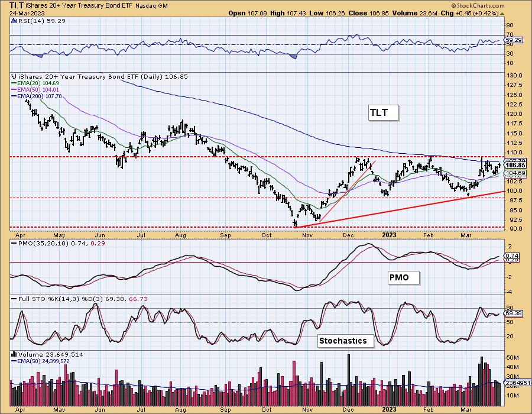Click the Nov label on the price panel date axis
This screenshot has height=414, width=532.
[x=307, y=235]
